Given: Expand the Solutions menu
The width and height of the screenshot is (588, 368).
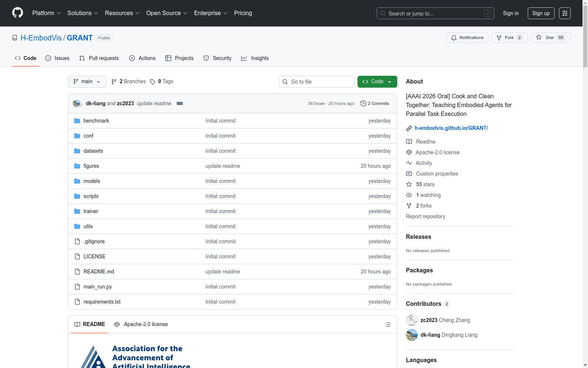Looking at the screenshot, I should tap(83, 13).
